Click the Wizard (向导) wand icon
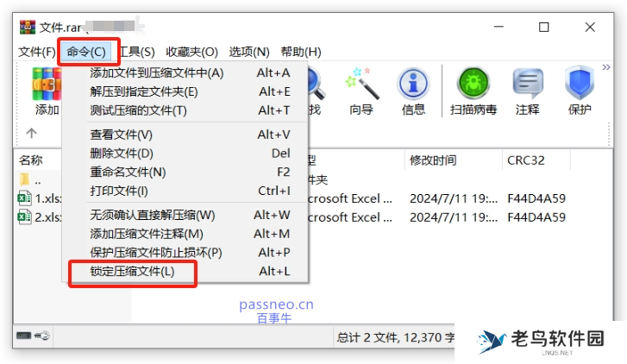627x364 pixels. [x=362, y=84]
